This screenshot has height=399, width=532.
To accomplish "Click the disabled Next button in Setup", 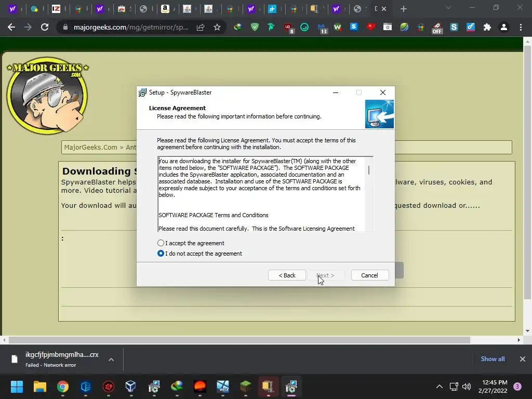I will pos(325,275).
